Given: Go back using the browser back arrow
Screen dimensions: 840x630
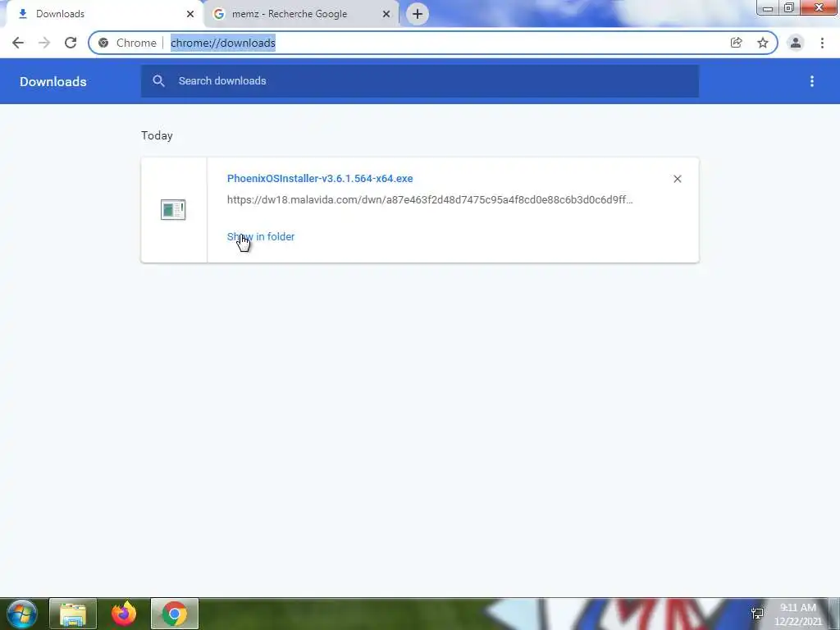Looking at the screenshot, I should [x=18, y=43].
